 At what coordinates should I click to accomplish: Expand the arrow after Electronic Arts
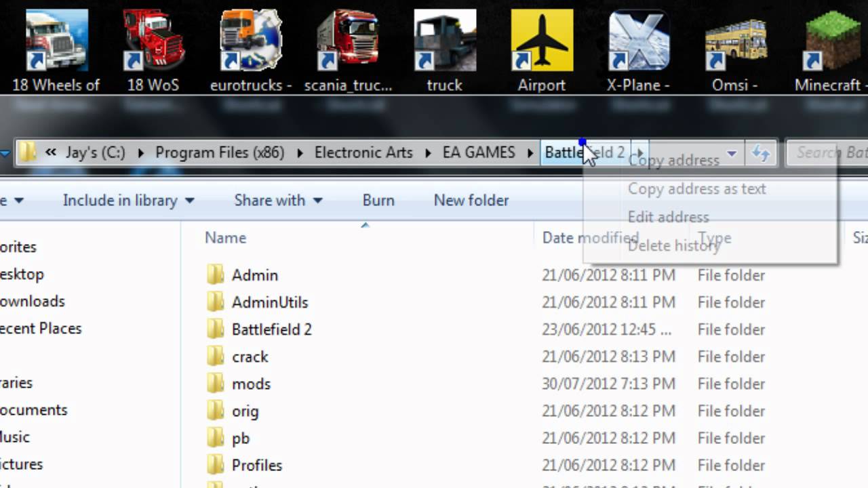pyautogui.click(x=428, y=153)
